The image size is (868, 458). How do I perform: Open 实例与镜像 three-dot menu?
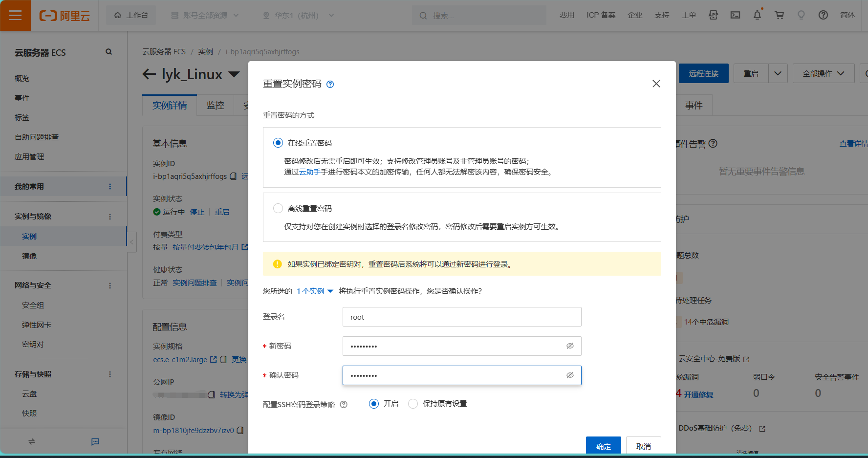click(x=109, y=216)
